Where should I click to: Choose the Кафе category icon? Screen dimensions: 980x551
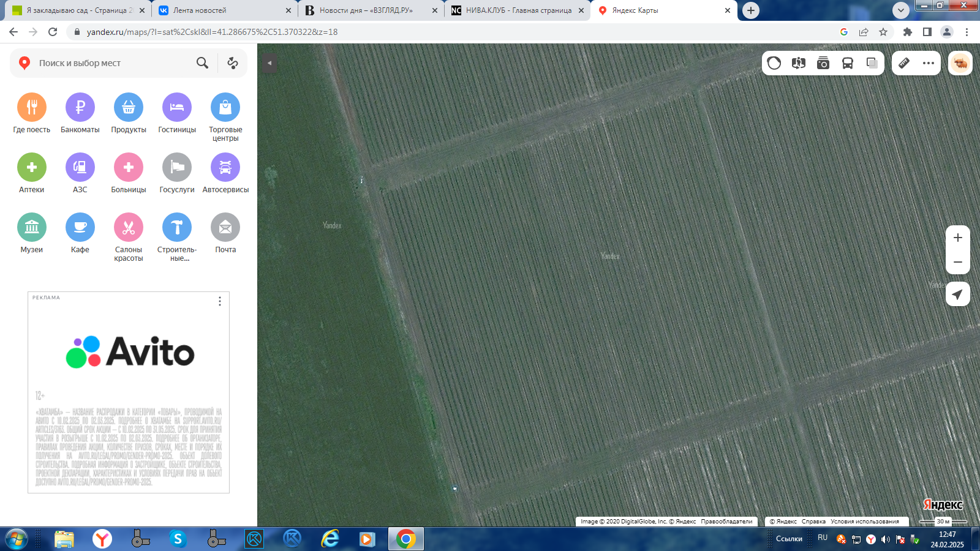[x=80, y=228]
